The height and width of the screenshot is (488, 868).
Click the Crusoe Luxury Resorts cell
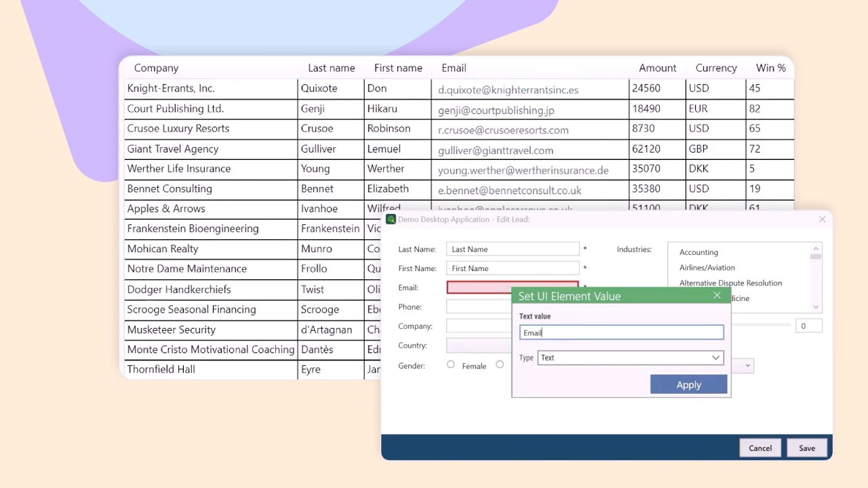(211, 129)
